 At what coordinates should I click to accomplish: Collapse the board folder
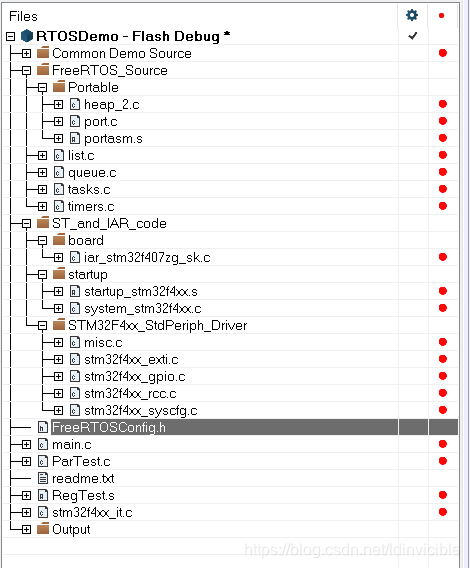point(42,241)
